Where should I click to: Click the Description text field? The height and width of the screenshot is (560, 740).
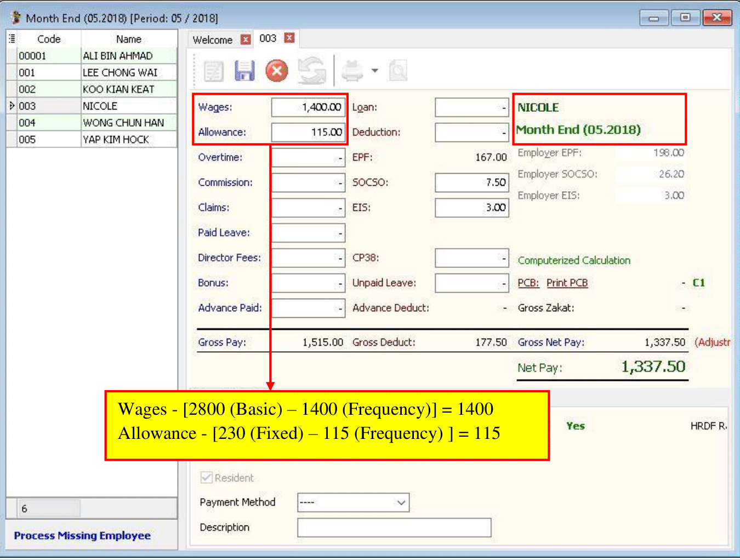[x=394, y=528]
